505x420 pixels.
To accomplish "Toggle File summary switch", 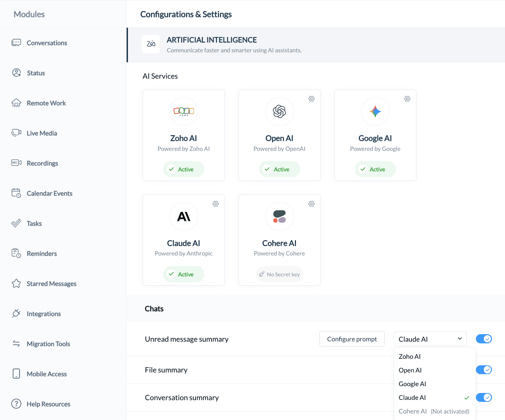I will 484,370.
